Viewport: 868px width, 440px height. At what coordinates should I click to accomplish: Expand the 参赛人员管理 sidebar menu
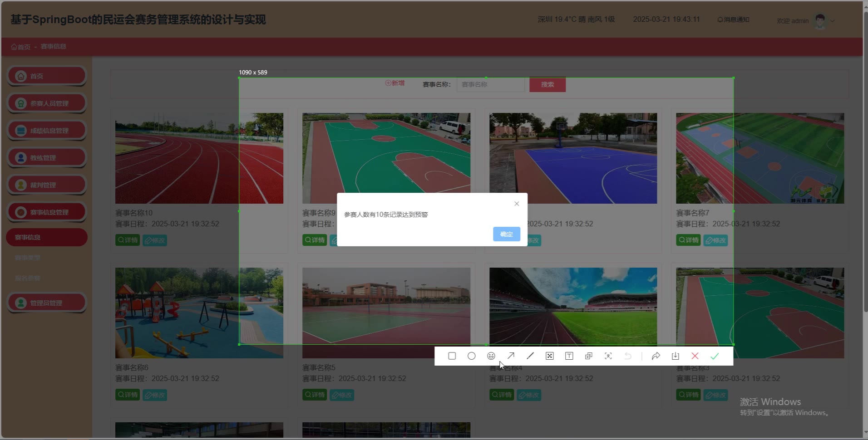coord(46,103)
